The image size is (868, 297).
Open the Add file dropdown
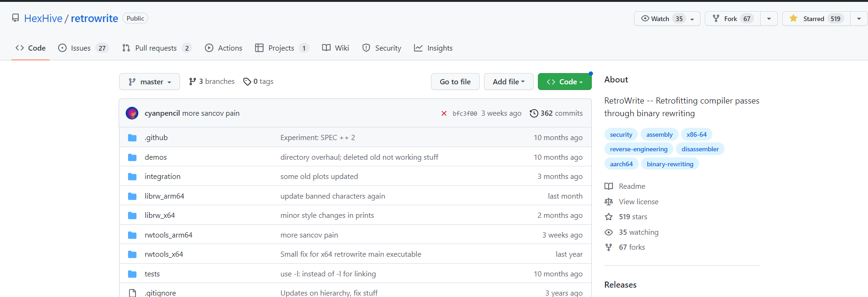click(508, 82)
